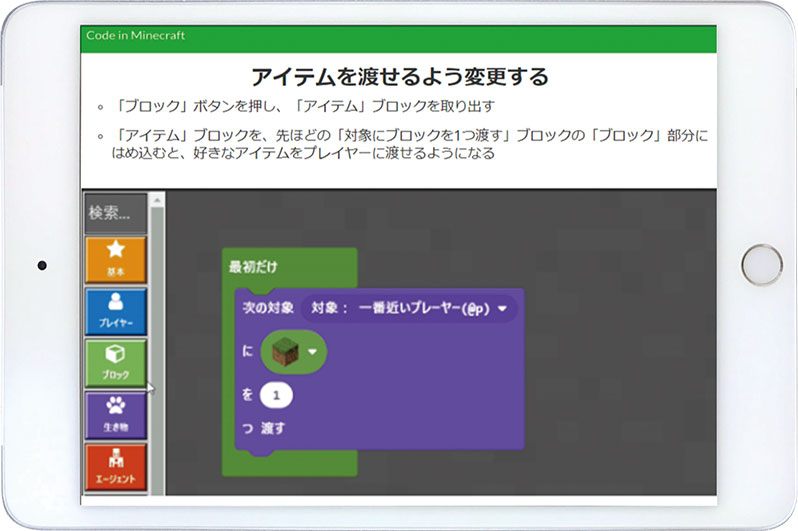This screenshot has width=798, height=531.
Task: Open the red エージェント (Agent) category
Action: pos(116,467)
